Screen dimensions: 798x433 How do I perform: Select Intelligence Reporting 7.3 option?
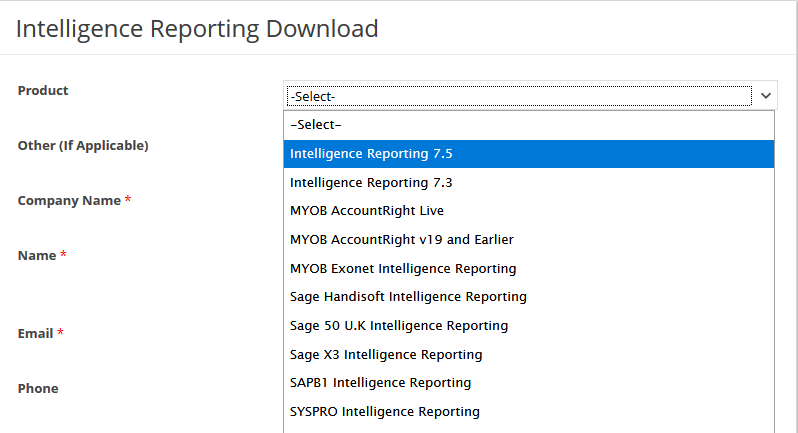tap(529, 182)
